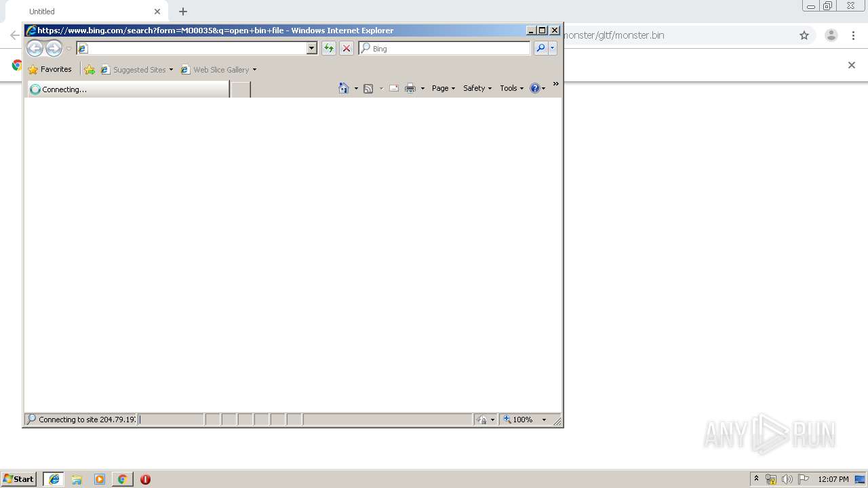Expand the command bar overflow chevron
The height and width of the screenshot is (488, 868).
pyautogui.click(x=556, y=84)
